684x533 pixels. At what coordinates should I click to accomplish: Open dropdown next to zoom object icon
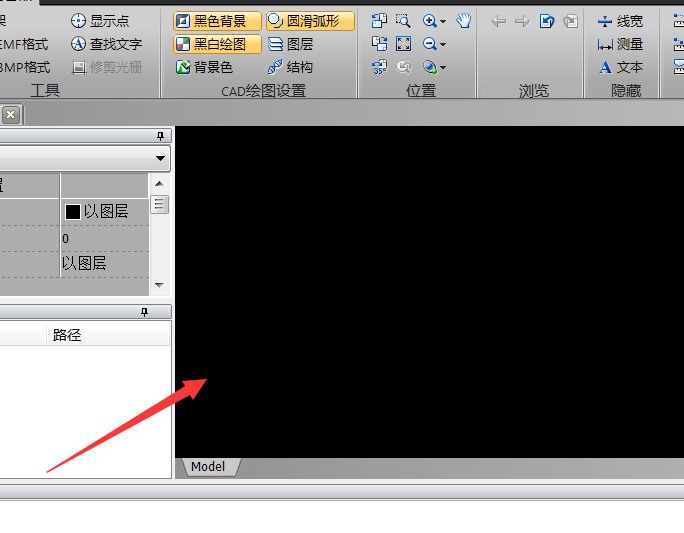pos(443,67)
